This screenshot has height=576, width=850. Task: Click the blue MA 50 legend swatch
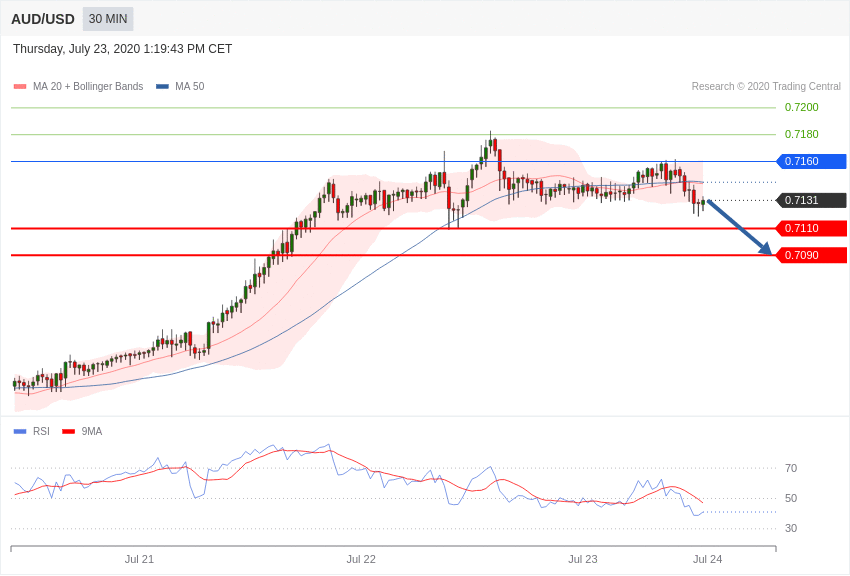point(162,86)
